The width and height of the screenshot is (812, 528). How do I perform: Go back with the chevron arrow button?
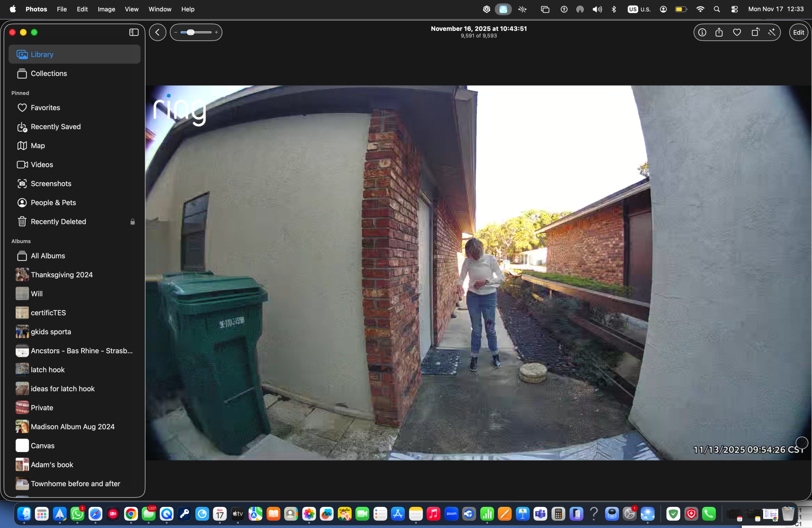(158, 32)
